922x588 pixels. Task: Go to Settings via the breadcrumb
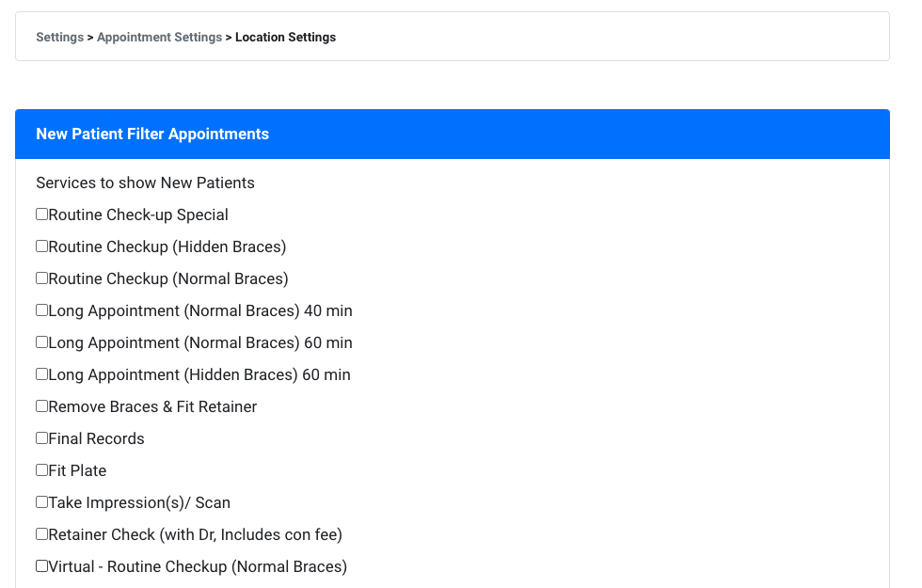[x=59, y=38]
